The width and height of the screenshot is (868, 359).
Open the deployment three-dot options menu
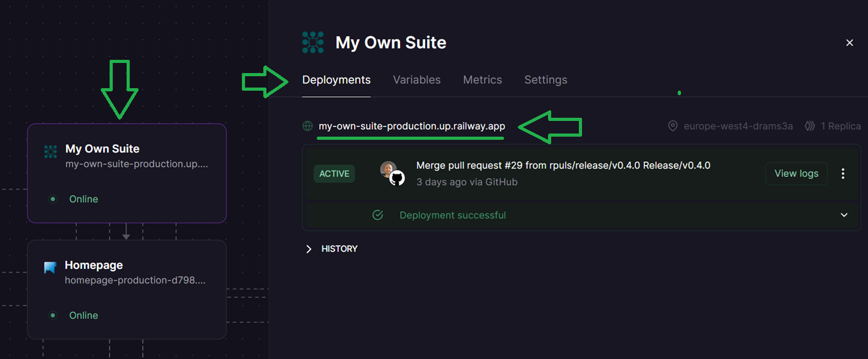(x=843, y=174)
